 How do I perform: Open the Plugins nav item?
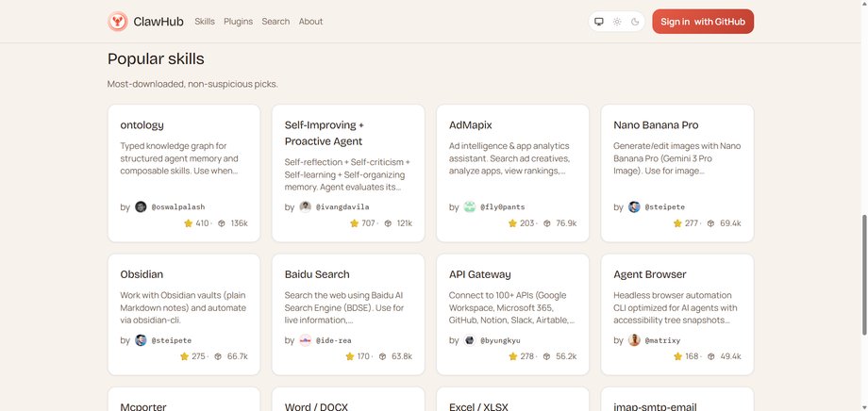pyautogui.click(x=238, y=21)
